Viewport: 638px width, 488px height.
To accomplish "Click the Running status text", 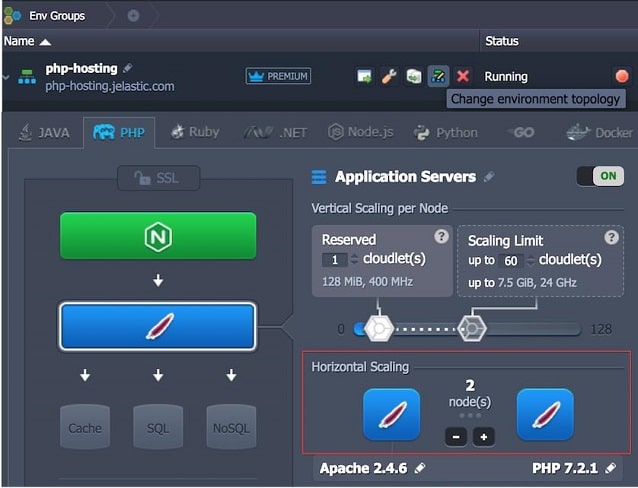I will coord(506,77).
